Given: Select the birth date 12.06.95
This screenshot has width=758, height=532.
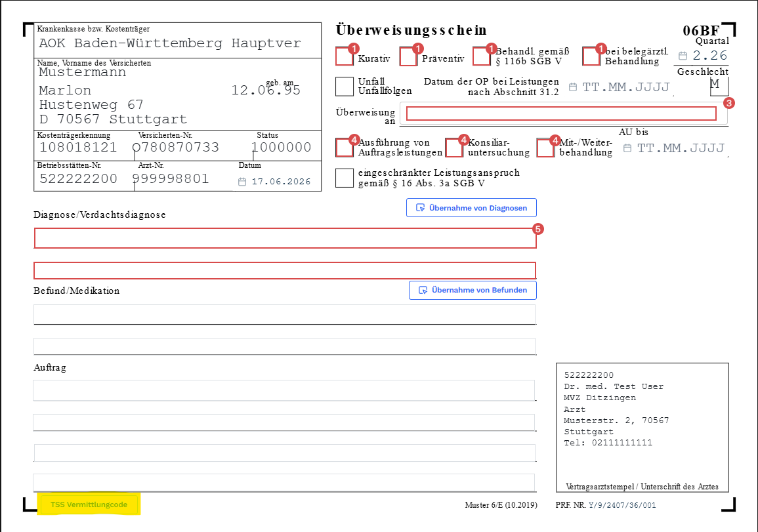Looking at the screenshot, I should tap(265, 91).
